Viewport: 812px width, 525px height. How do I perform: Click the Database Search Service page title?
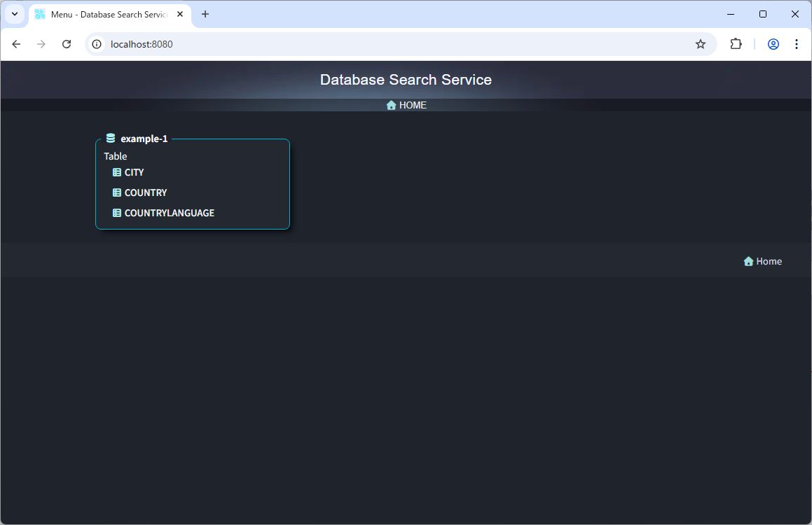pyautogui.click(x=406, y=80)
